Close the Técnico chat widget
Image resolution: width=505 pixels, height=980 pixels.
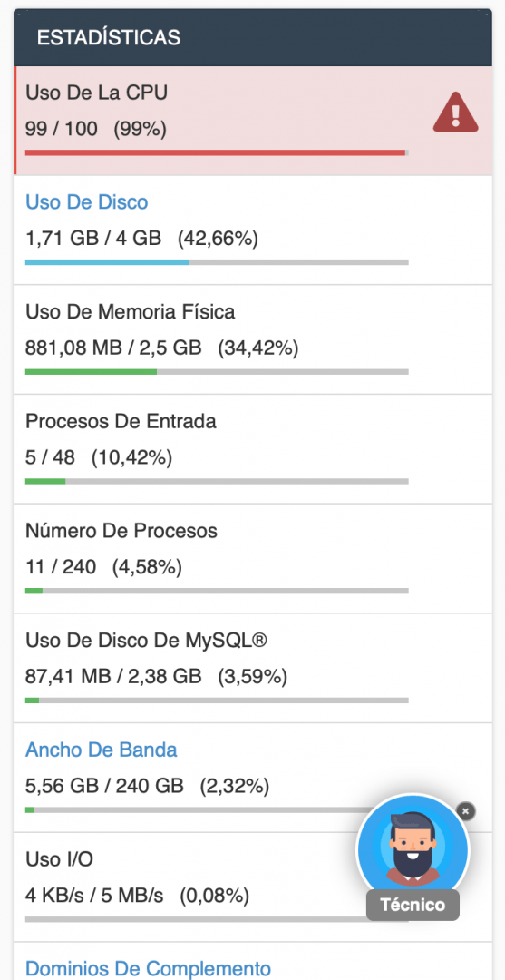click(465, 811)
